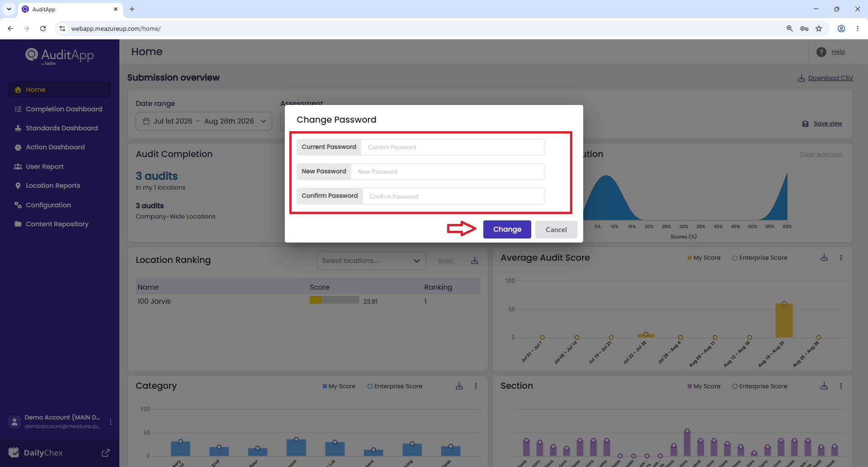Download the Average Audit Score chart
Screen dimensions: 868x467
[824, 257]
